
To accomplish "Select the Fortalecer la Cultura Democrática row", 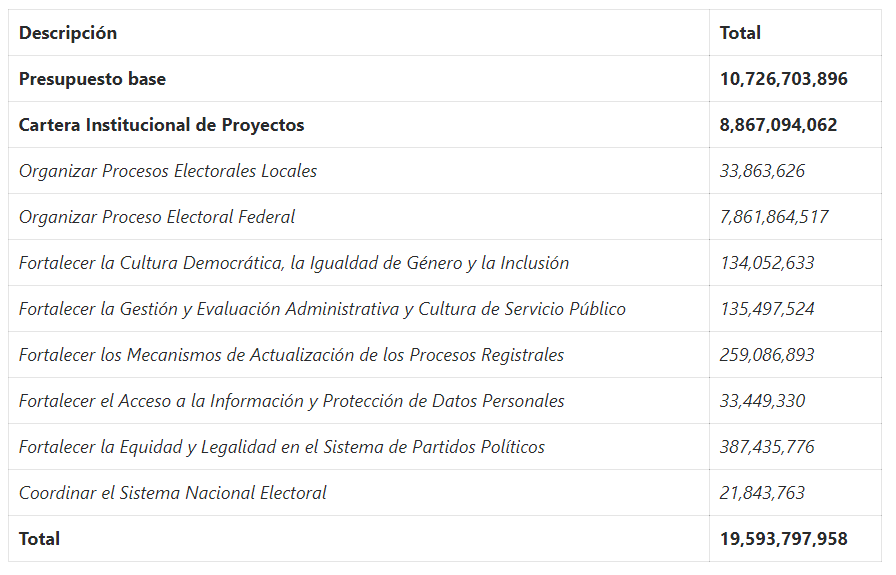I will click(x=294, y=263).
